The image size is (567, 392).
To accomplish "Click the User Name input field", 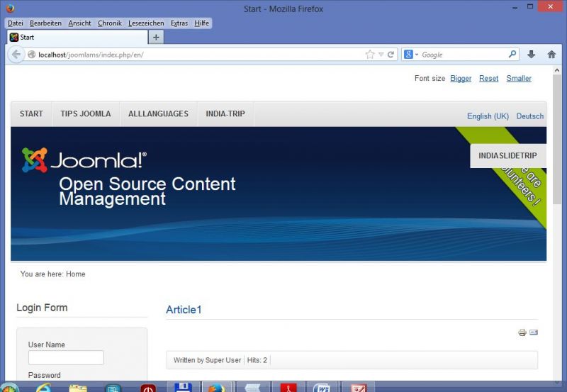I will (x=66, y=358).
